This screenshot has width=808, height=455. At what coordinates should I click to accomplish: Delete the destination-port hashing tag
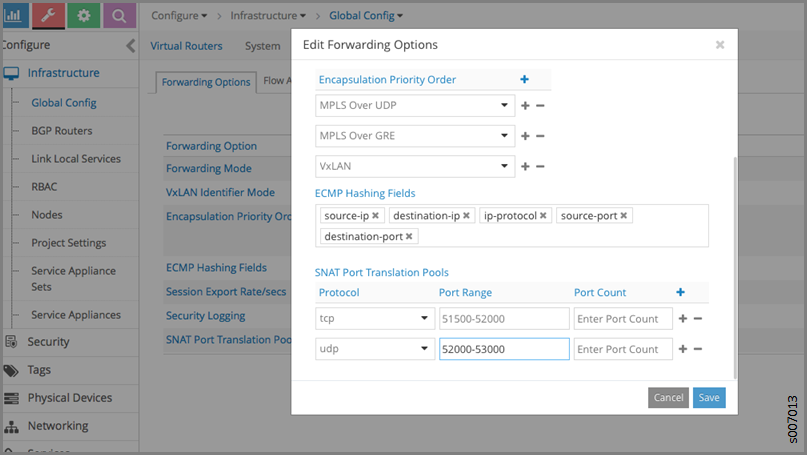(410, 236)
